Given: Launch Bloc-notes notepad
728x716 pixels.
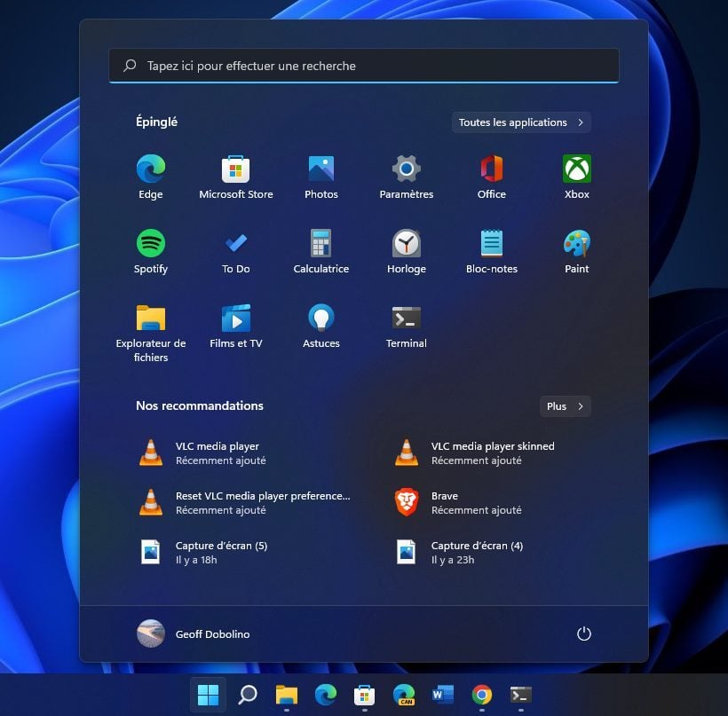Looking at the screenshot, I should [492, 251].
